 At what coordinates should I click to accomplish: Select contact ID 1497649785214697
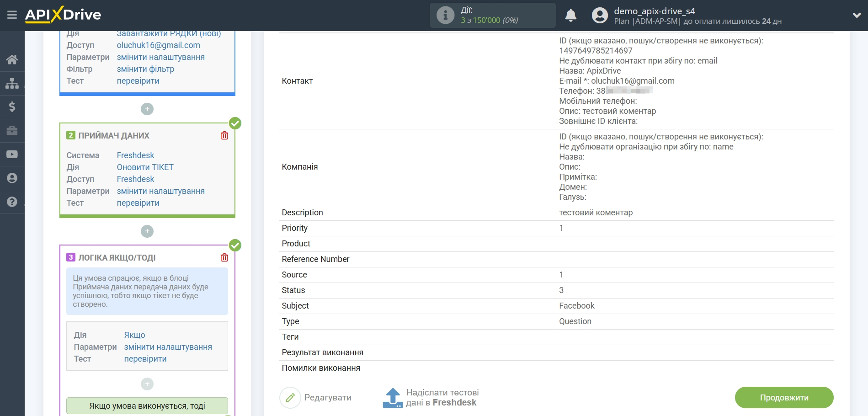[x=596, y=51]
